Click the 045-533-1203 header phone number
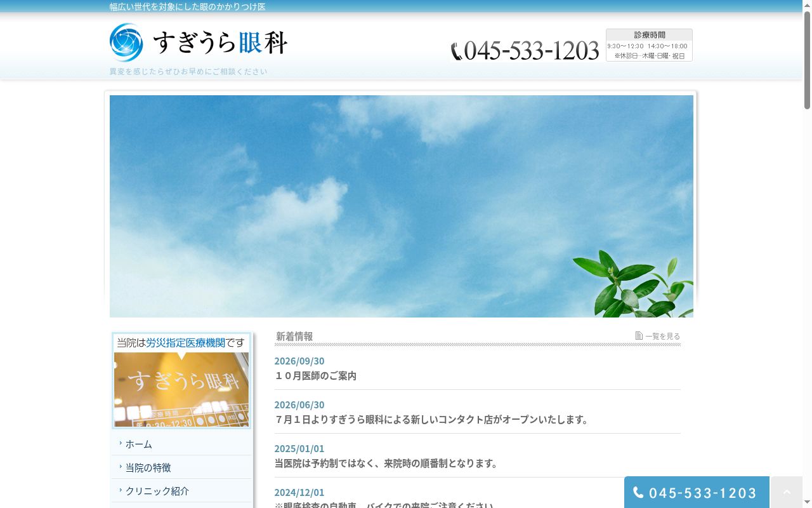This screenshot has width=812, height=508. 532,51
